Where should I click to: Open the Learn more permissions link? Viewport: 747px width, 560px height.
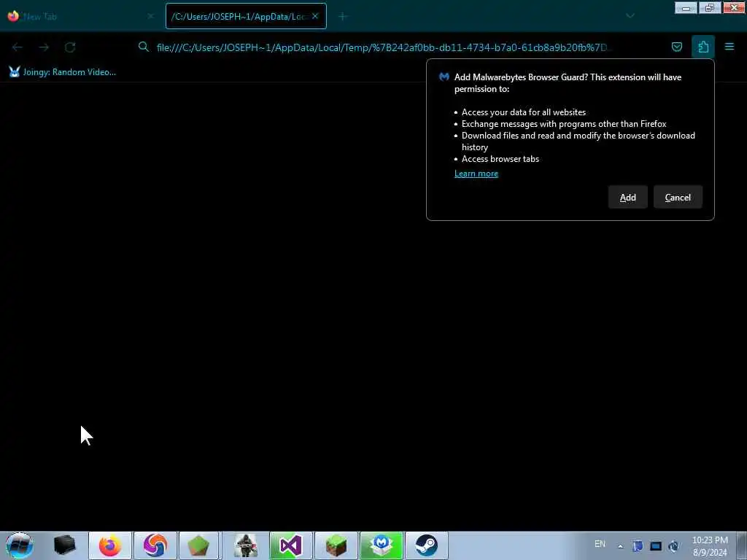(476, 174)
